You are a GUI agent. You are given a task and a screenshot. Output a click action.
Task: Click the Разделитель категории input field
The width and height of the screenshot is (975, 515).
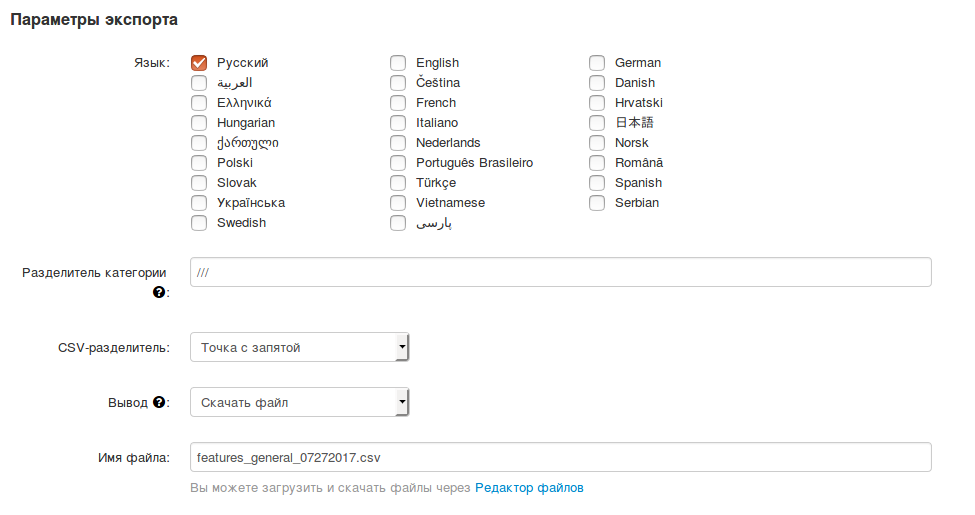560,272
